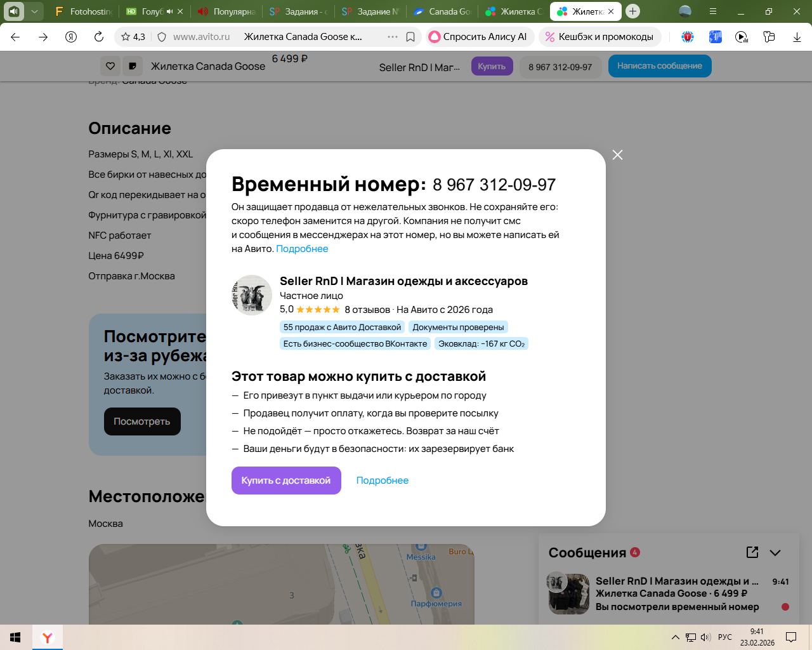Open the address bar three-dots menu

click(x=393, y=37)
